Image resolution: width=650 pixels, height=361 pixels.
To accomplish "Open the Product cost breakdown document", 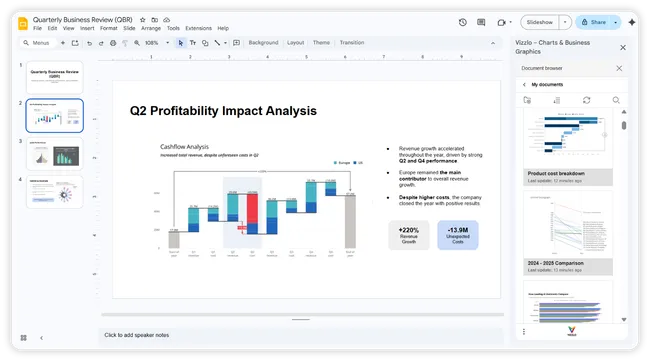I will point(568,148).
